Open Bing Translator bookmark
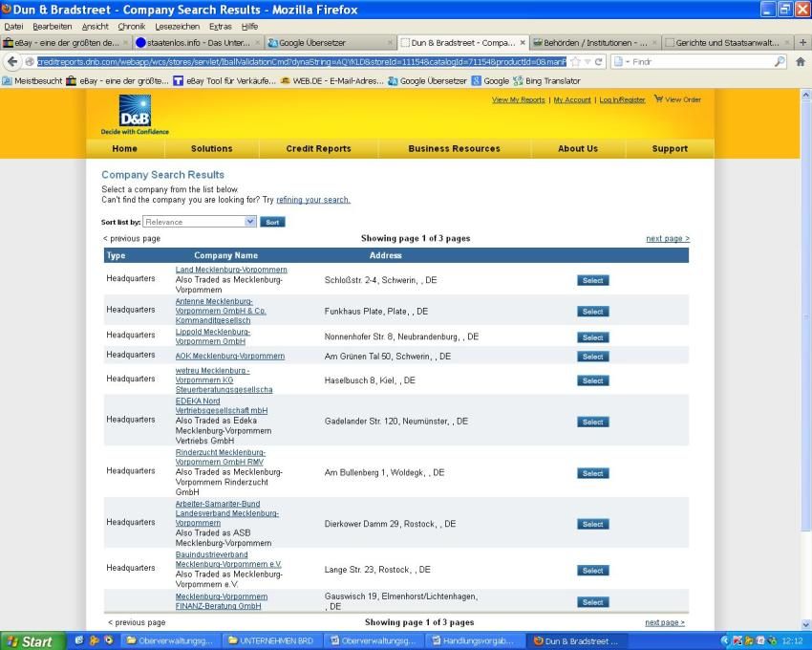 pos(546,81)
